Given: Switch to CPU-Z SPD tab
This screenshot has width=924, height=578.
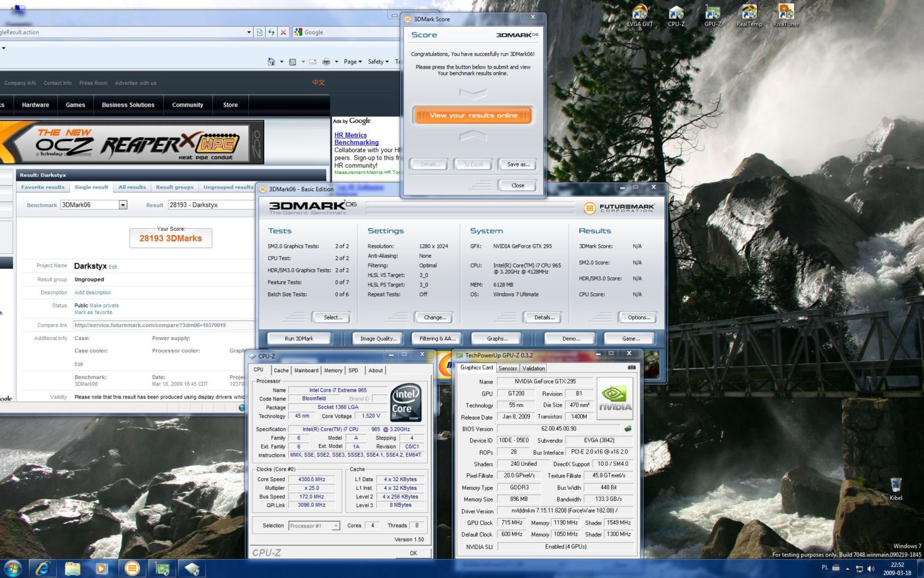Looking at the screenshot, I should 353,370.
